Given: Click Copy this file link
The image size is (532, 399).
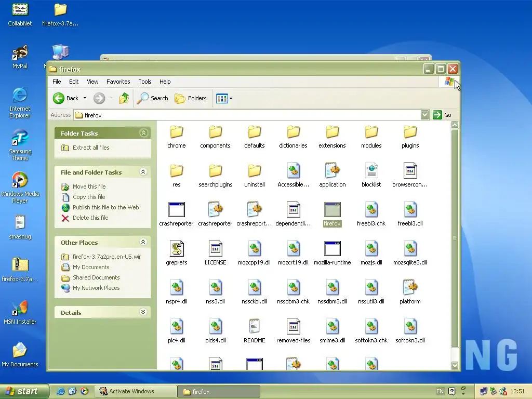Looking at the screenshot, I should coord(89,197).
